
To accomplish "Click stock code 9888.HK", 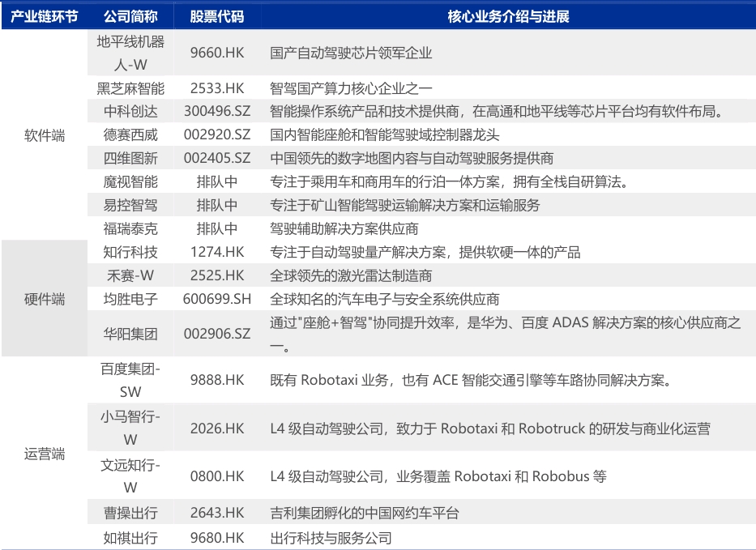I will coord(217,380).
